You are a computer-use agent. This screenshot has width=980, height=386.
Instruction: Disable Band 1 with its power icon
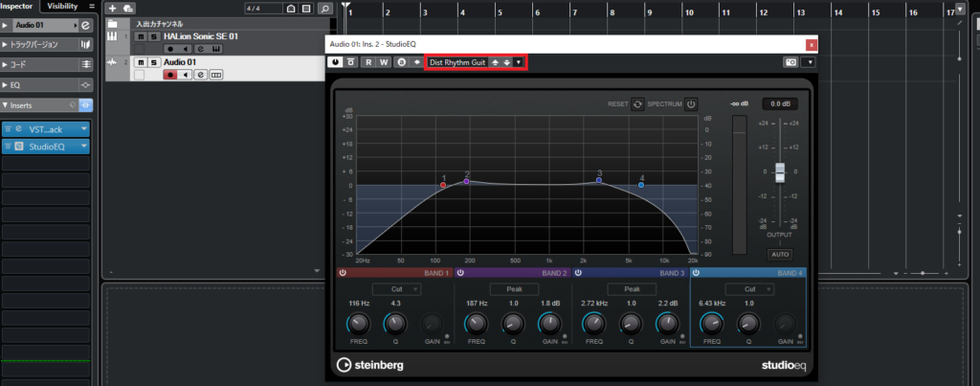pyautogui.click(x=342, y=273)
